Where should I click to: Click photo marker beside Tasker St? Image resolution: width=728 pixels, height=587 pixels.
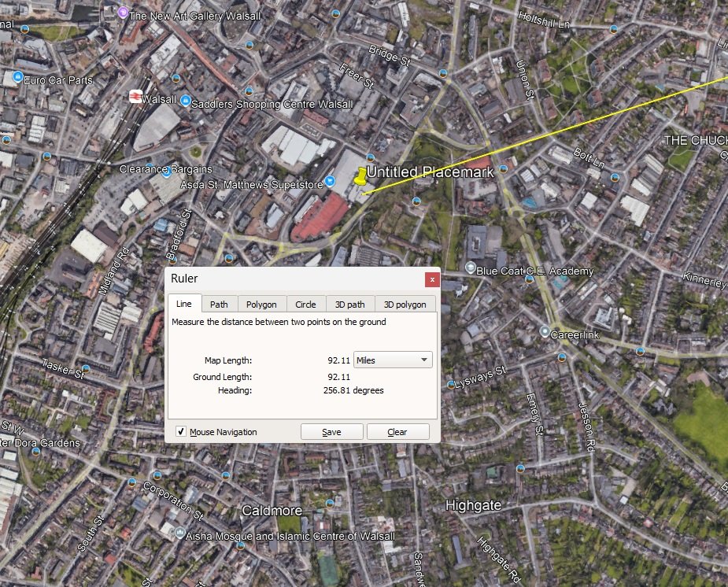pyautogui.click(x=86, y=369)
